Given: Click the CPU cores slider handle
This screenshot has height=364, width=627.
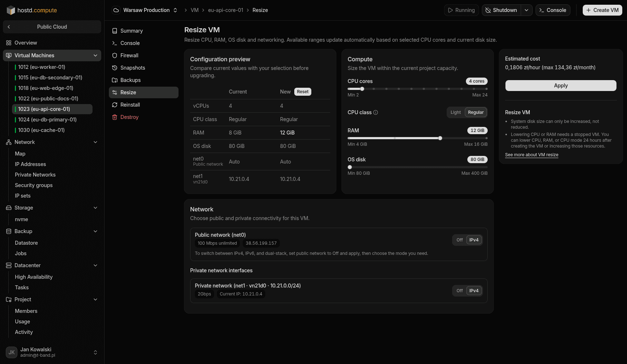Looking at the screenshot, I should tap(362, 89).
